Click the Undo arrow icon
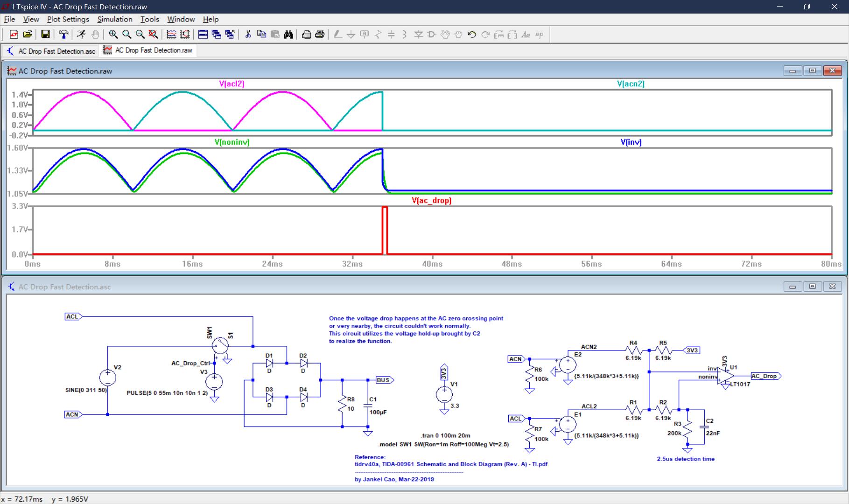 pyautogui.click(x=472, y=34)
